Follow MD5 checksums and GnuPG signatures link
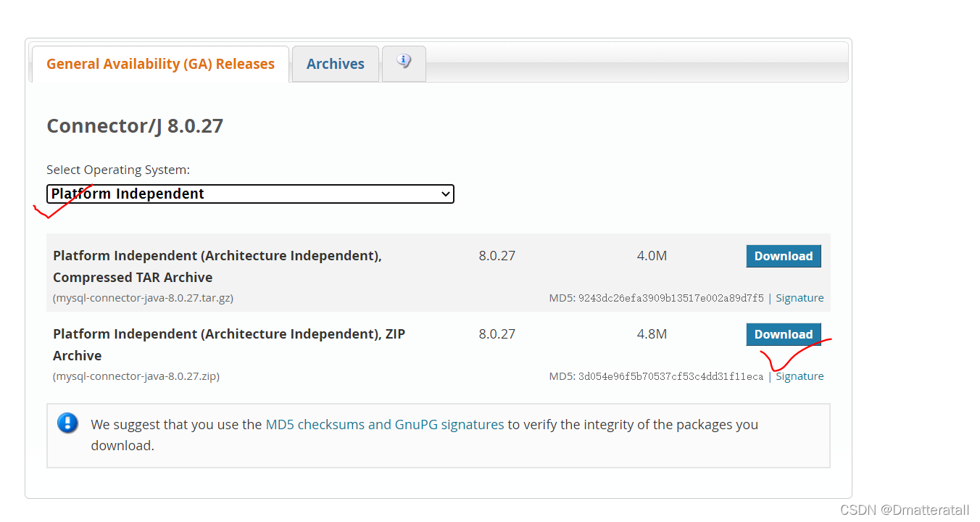Image resolution: width=980 pixels, height=522 pixels. click(x=385, y=425)
